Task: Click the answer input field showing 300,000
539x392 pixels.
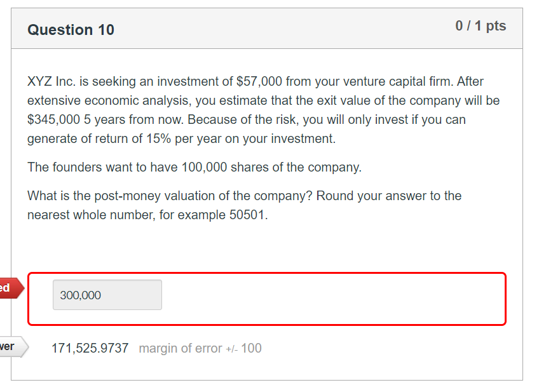Action: pyautogui.click(x=107, y=295)
